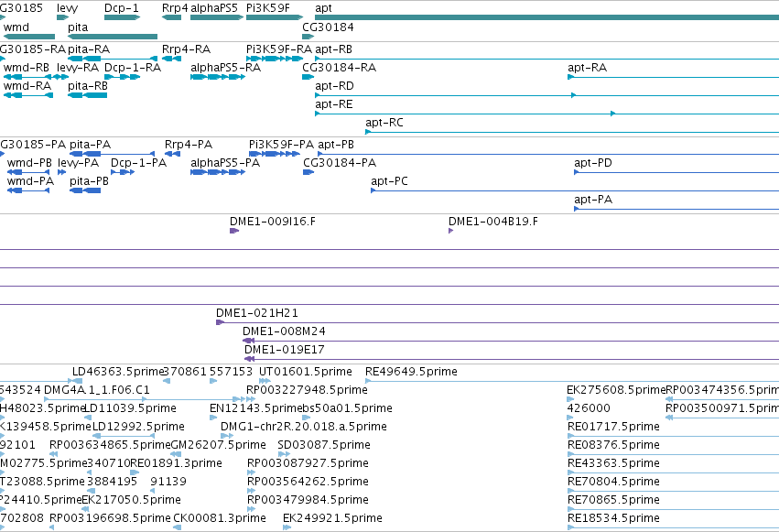Select protein apt-PC
The image size is (779, 532).
click(x=390, y=181)
